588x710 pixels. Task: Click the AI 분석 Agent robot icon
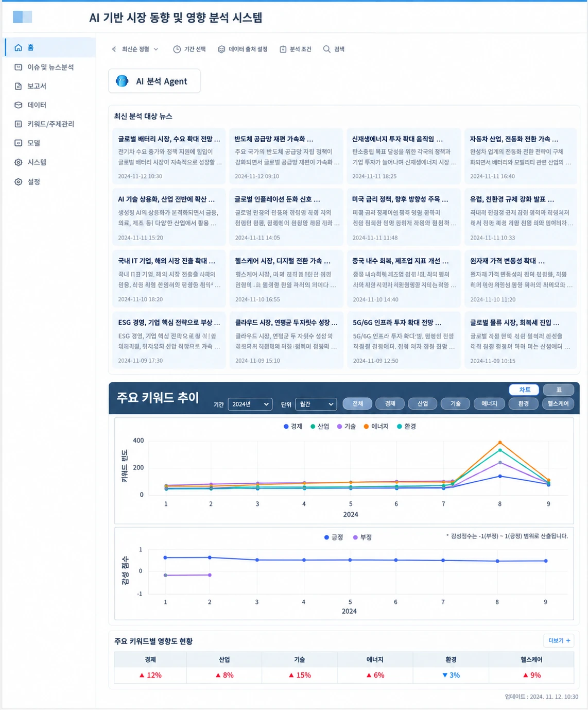coord(122,81)
